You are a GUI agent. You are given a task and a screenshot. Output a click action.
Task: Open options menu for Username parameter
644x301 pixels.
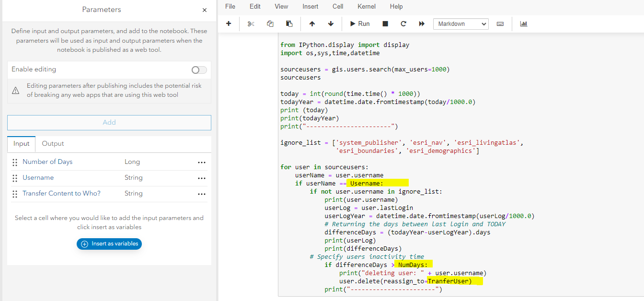point(202,178)
